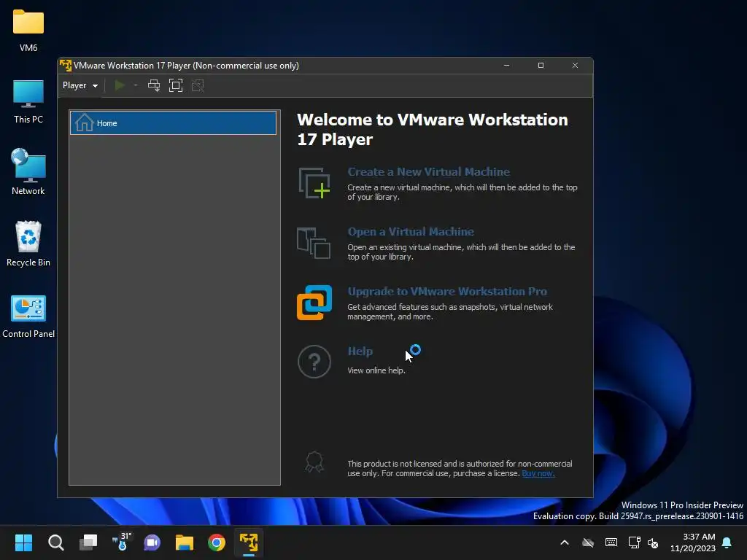Click the Open a Virtual Machine link
Image resolution: width=747 pixels, height=560 pixels.
[411, 232]
